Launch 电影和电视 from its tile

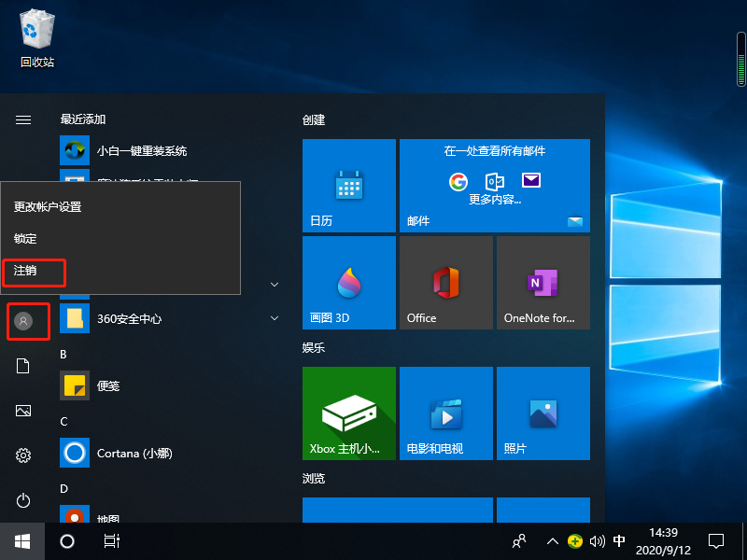[x=445, y=413]
